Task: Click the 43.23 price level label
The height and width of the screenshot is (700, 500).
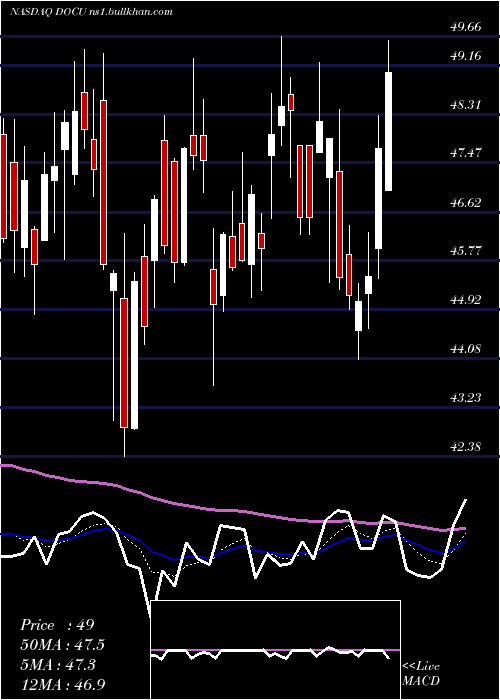Action: [x=466, y=398]
